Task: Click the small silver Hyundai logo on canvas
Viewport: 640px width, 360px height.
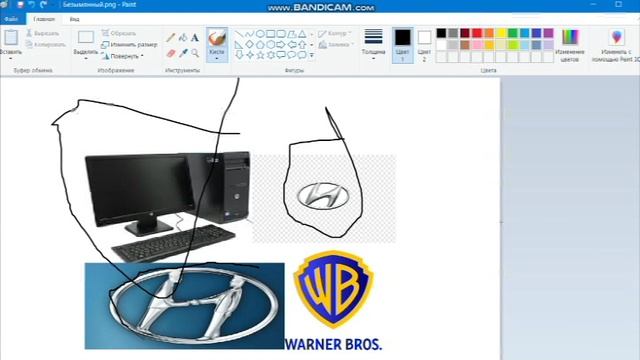Action: pos(323,196)
